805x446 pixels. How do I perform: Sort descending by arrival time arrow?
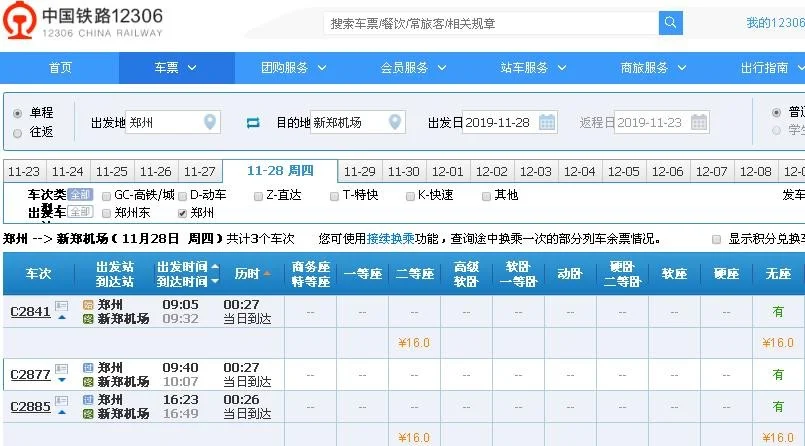(215, 281)
